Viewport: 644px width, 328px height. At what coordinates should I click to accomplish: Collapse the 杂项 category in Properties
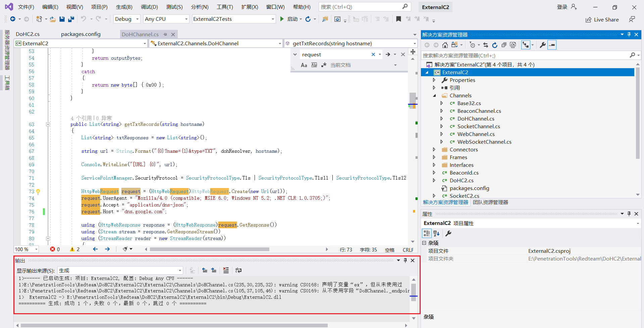click(424, 243)
